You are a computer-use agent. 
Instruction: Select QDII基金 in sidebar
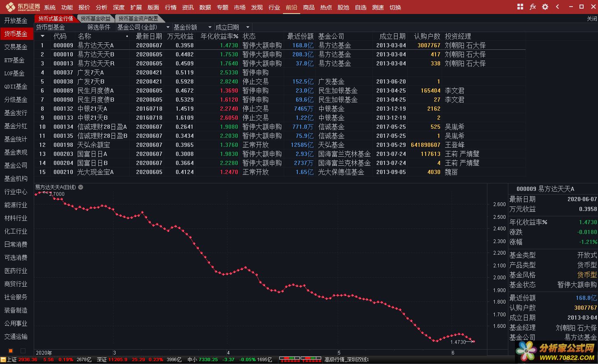pyautogui.click(x=16, y=86)
